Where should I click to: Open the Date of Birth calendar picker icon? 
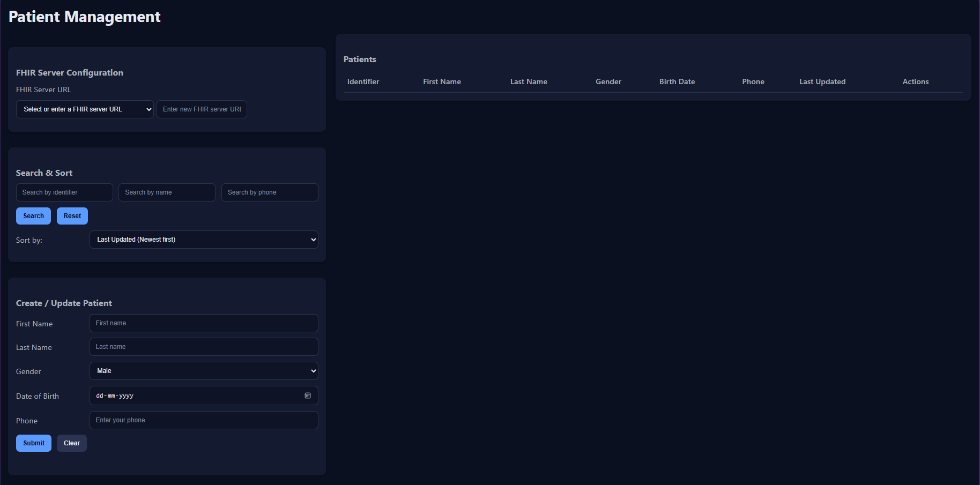[x=308, y=396]
